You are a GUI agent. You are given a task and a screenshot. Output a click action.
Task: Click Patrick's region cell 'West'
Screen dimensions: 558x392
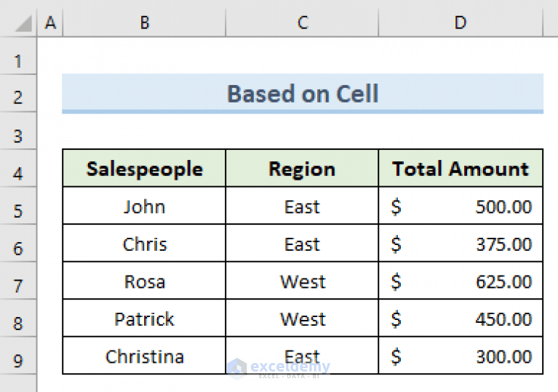point(302,319)
